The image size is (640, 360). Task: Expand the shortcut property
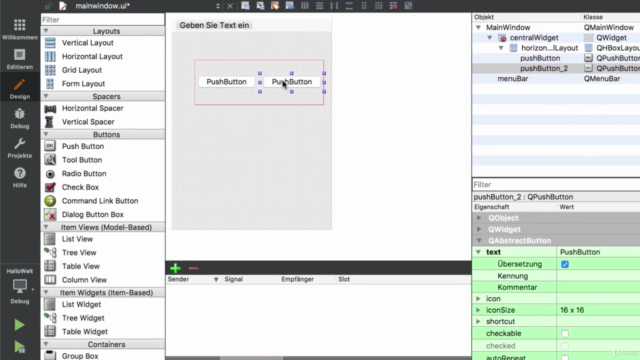coord(478,322)
